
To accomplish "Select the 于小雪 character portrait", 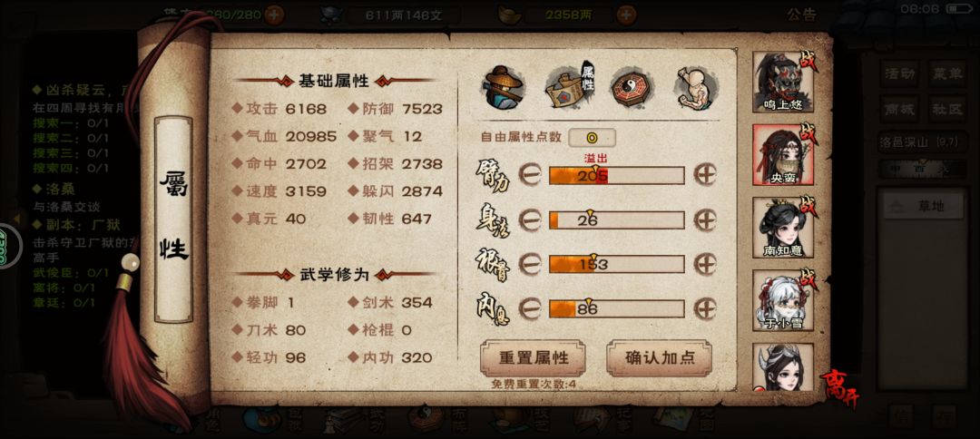I will pos(783,299).
